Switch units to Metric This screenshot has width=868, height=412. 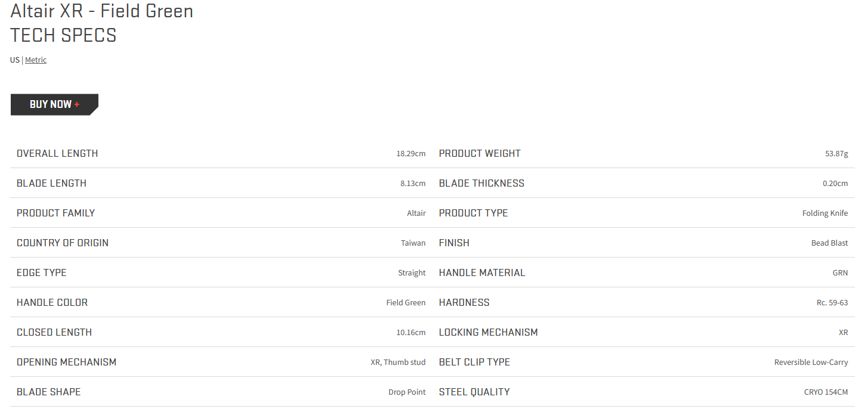click(x=36, y=60)
